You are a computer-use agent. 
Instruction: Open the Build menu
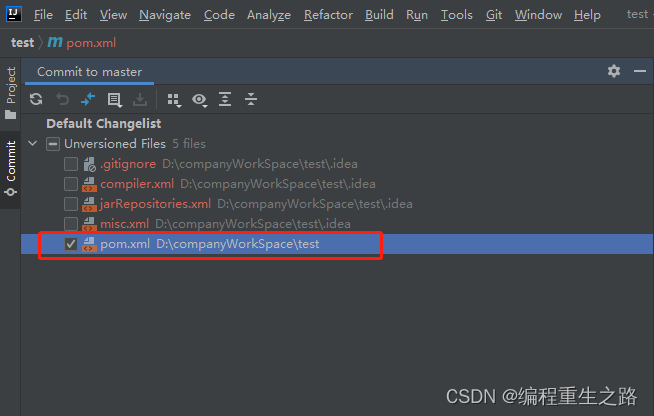pos(379,15)
